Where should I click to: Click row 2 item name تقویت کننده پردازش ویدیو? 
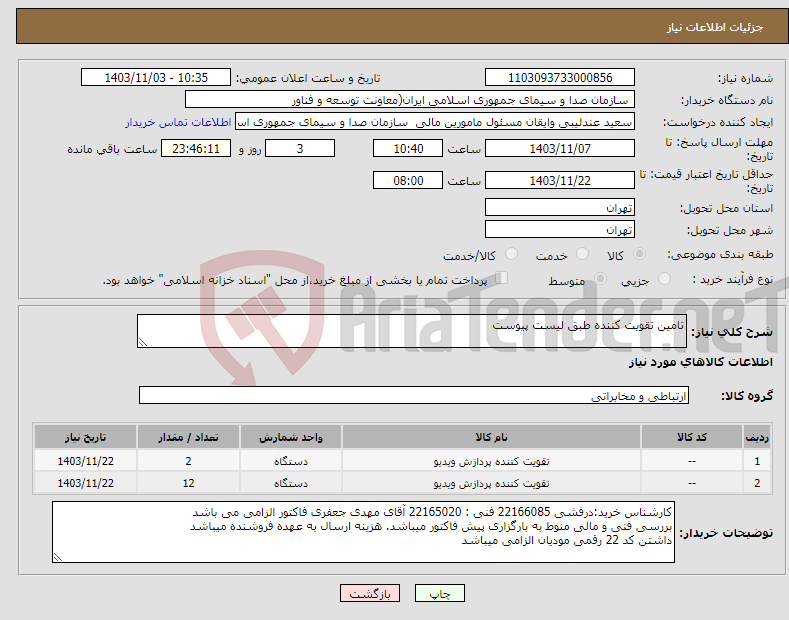click(x=491, y=483)
